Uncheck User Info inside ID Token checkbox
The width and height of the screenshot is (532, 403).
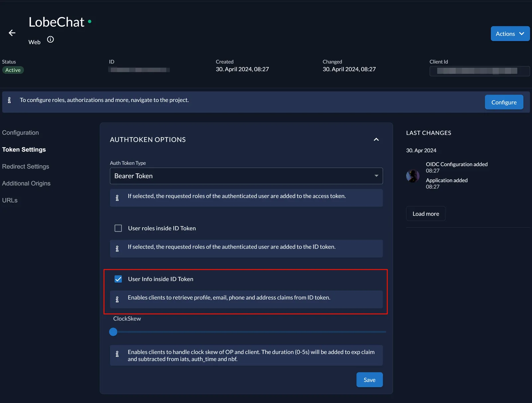pos(118,279)
